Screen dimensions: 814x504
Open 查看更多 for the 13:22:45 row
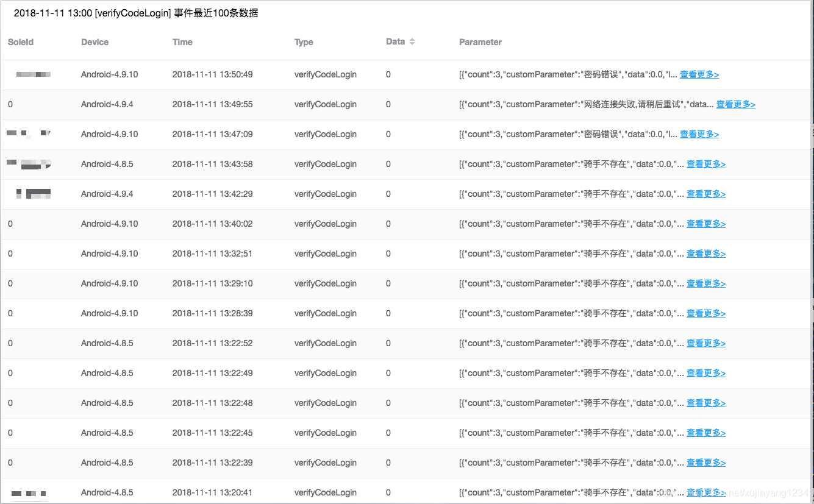(x=706, y=433)
